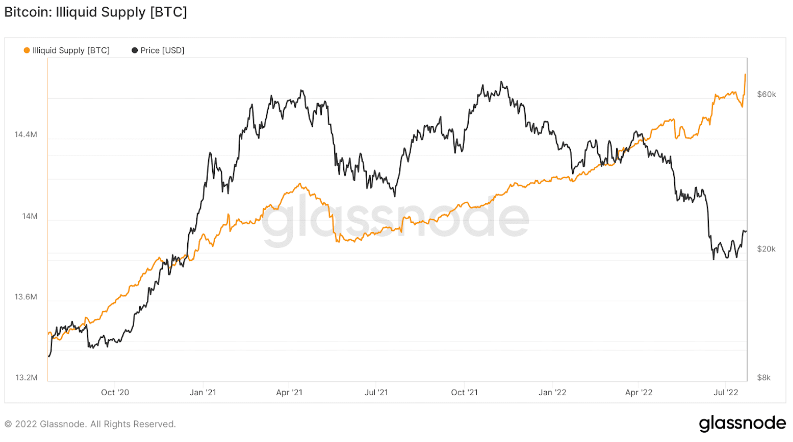Viewport: 793px width, 442px height.
Task: Select the Apr '21 x-axis label
Action: (291, 392)
